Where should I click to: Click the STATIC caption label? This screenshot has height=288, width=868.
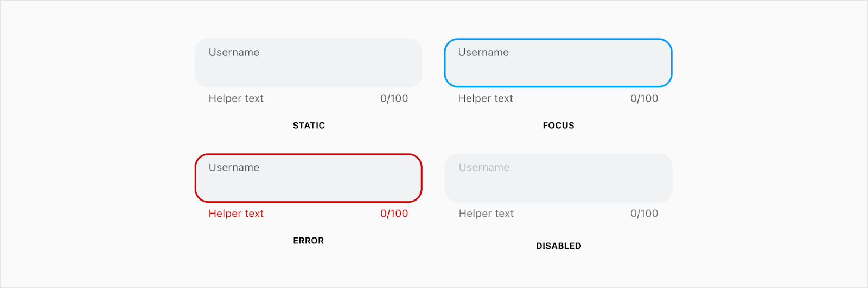pos(309,126)
